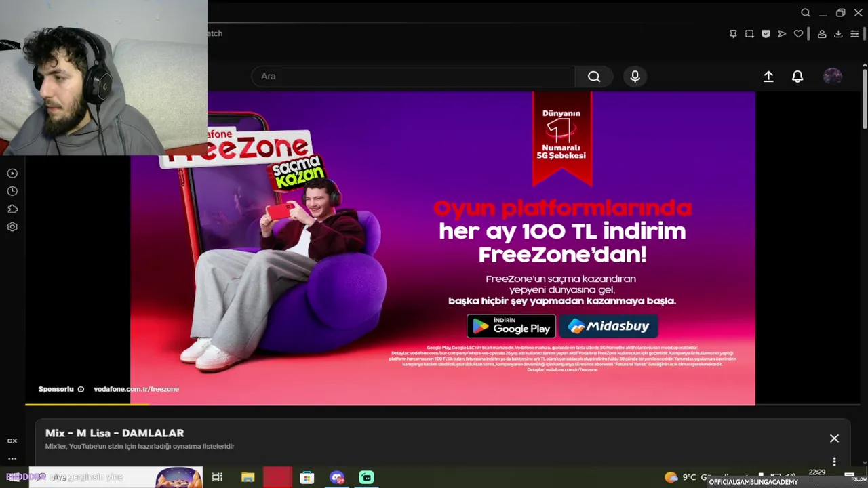This screenshot has height=488, width=868.
Task: Open Microsoft Store from the taskbar
Action: (307, 477)
